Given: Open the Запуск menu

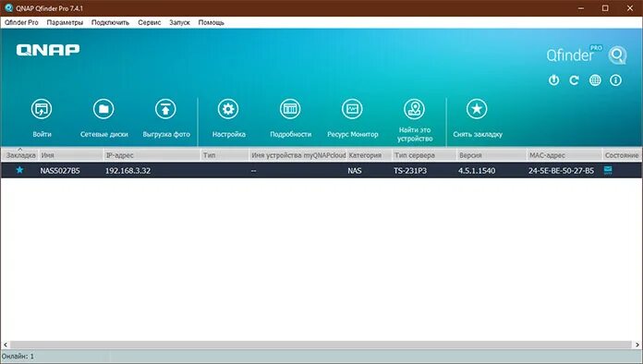Looking at the screenshot, I should pos(179,22).
